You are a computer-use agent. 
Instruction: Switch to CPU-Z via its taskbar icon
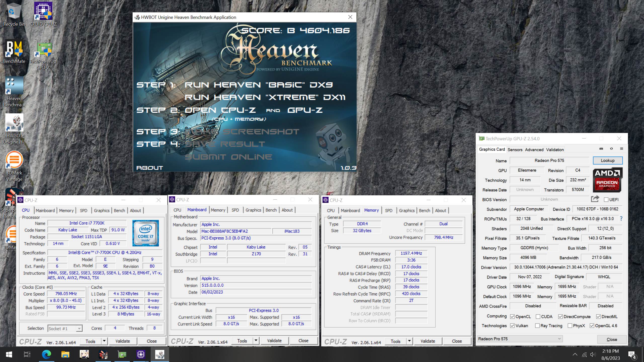[x=141, y=354]
